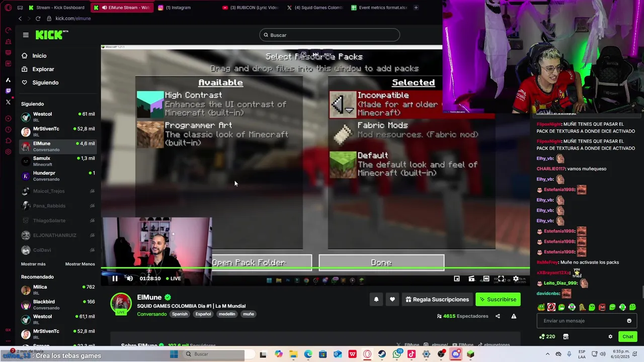The image size is (644, 362).
Task: Click the kick.com/elmune address bar
Action: coord(73,19)
